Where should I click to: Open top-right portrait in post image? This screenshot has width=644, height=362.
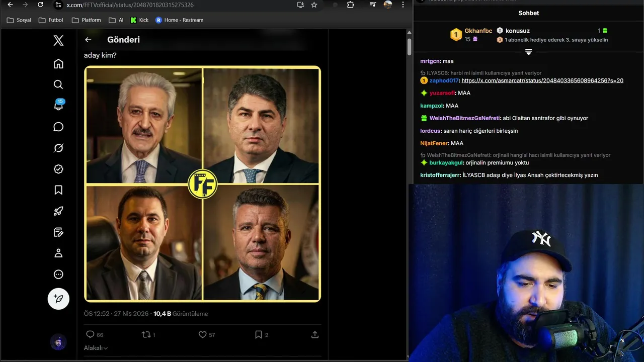[x=261, y=126]
